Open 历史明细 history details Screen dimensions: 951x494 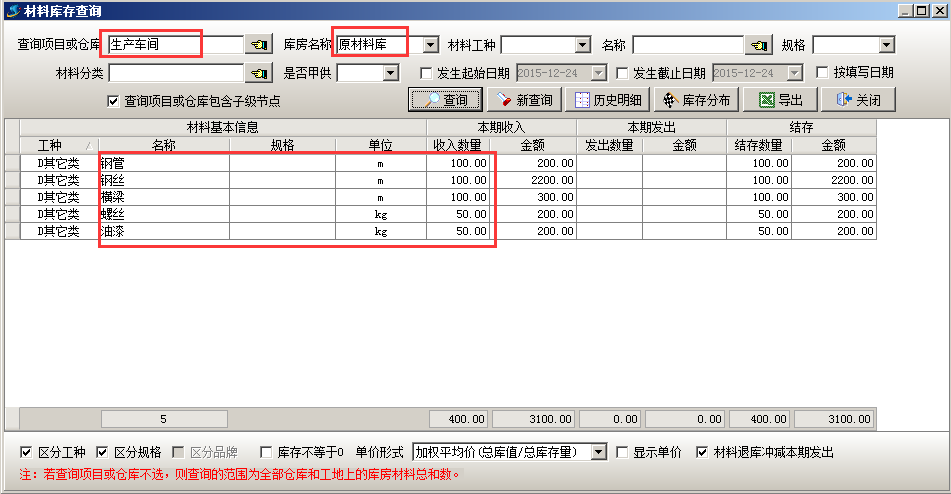tap(608, 100)
